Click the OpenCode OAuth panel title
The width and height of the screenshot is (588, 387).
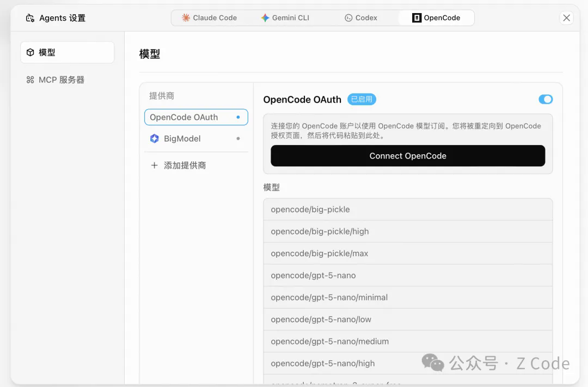[x=302, y=99]
